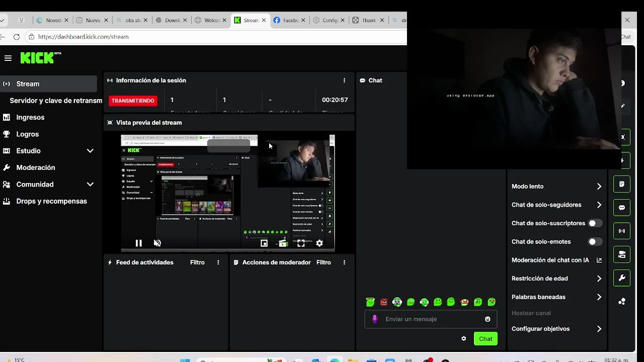Click the three-circles icon in right sidebar

(x=622, y=301)
